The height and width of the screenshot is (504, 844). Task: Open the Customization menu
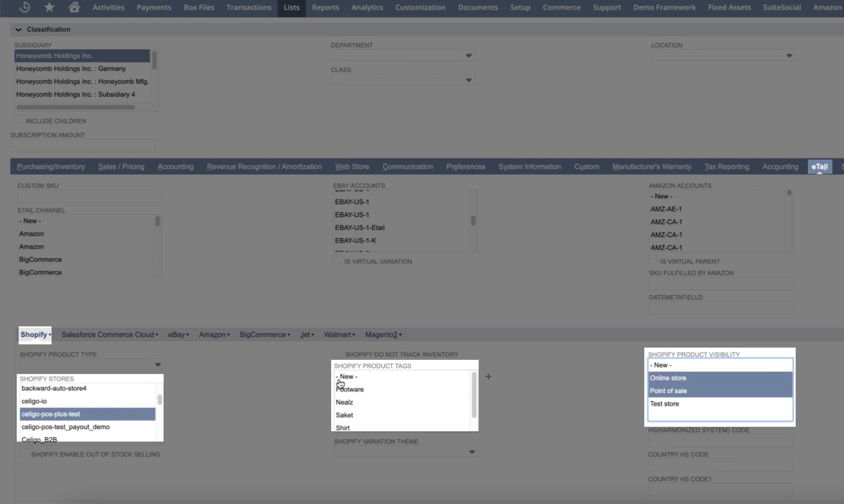(420, 7)
